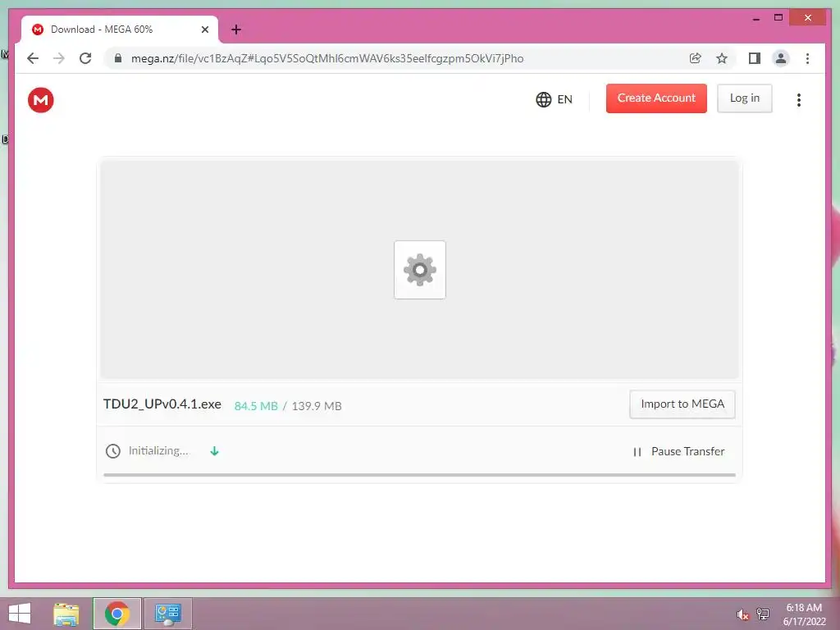840x630 pixels.
Task: Click the Chrome taskbar icon
Action: point(117,614)
